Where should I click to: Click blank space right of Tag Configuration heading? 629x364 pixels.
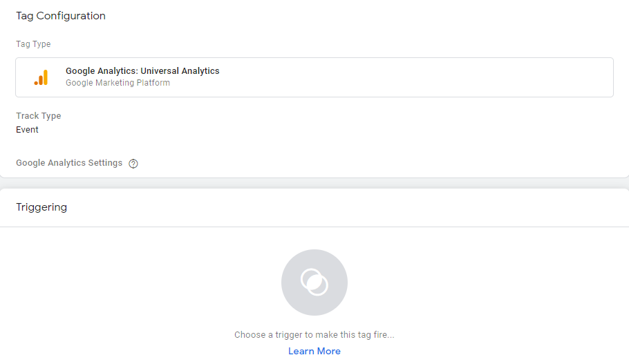click(346, 16)
